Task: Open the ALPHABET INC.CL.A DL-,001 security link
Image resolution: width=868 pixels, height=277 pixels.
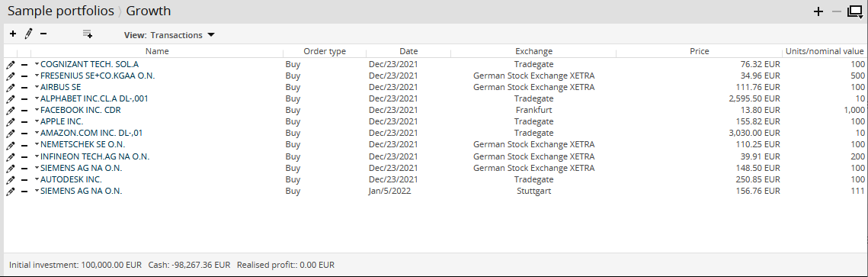Action: (x=94, y=98)
